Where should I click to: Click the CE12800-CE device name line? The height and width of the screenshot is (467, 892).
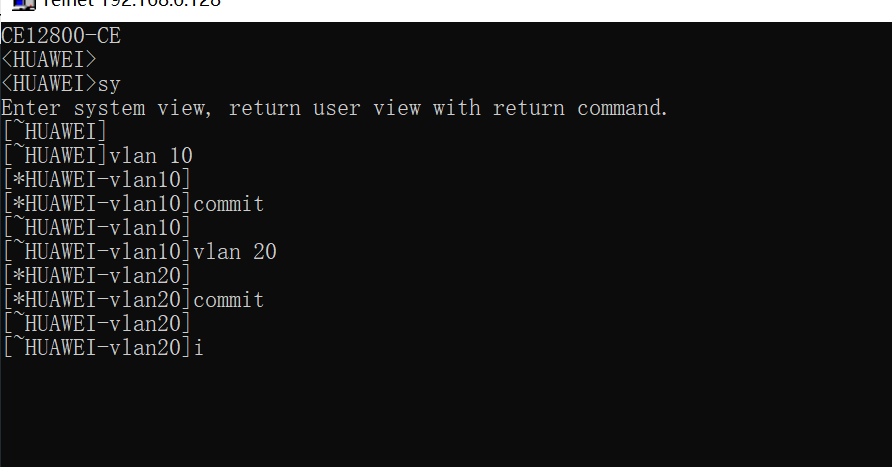click(61, 36)
